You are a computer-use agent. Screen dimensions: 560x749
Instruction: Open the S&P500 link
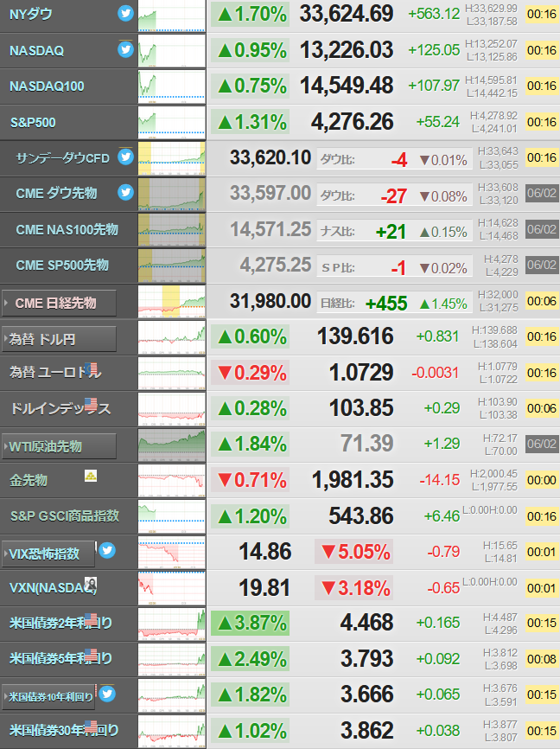coord(33,122)
